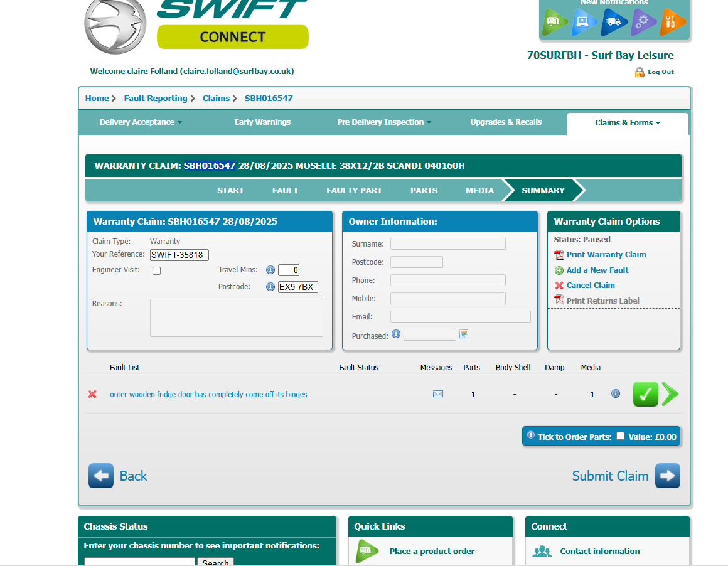Click the Claims breadcrumb link
Viewport: 728px width, 566px height.
click(x=216, y=98)
